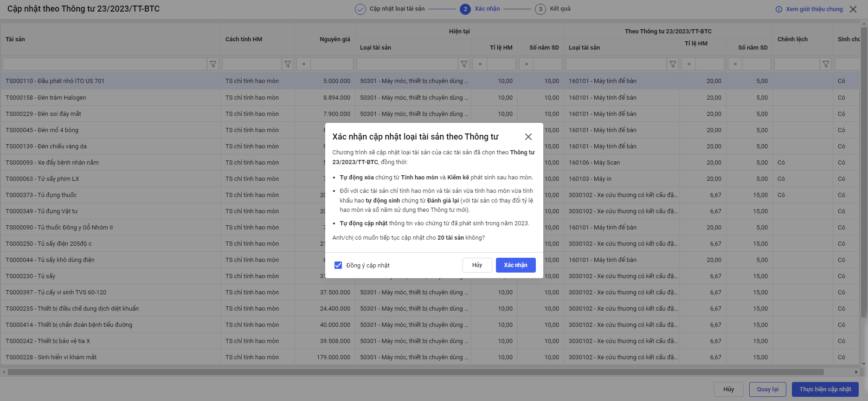868x401 pixels.
Task: Click the step 1 checkmark circle icon
Action: pyautogui.click(x=360, y=9)
